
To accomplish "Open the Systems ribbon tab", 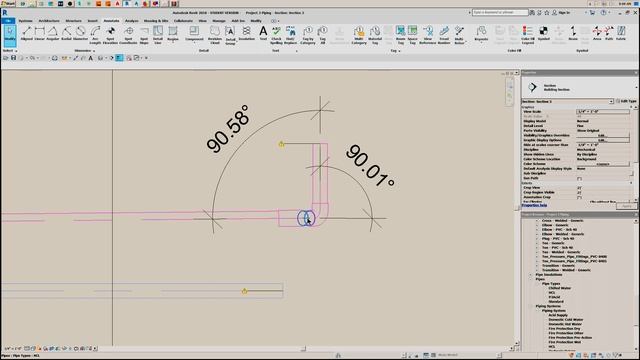I will click(x=25, y=21).
